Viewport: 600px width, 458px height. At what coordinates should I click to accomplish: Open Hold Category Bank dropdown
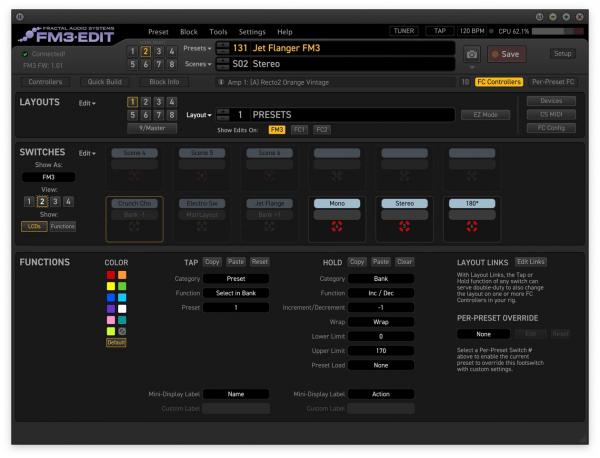[381, 279]
